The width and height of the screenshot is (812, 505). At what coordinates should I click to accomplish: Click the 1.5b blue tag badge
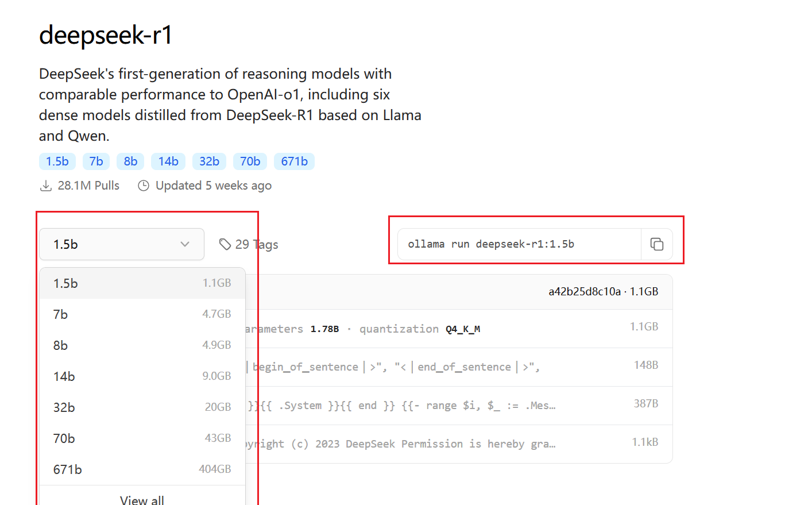[57, 161]
